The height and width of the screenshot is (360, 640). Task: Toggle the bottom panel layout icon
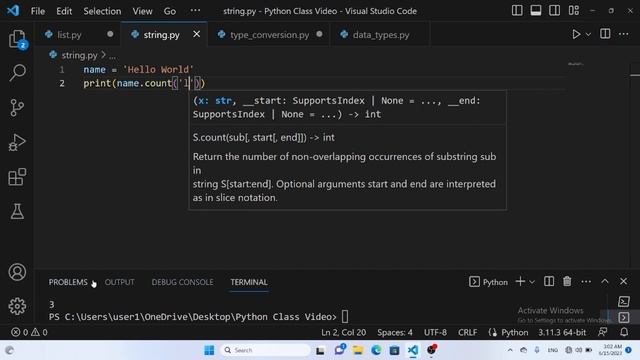pyautogui.click(x=536, y=11)
